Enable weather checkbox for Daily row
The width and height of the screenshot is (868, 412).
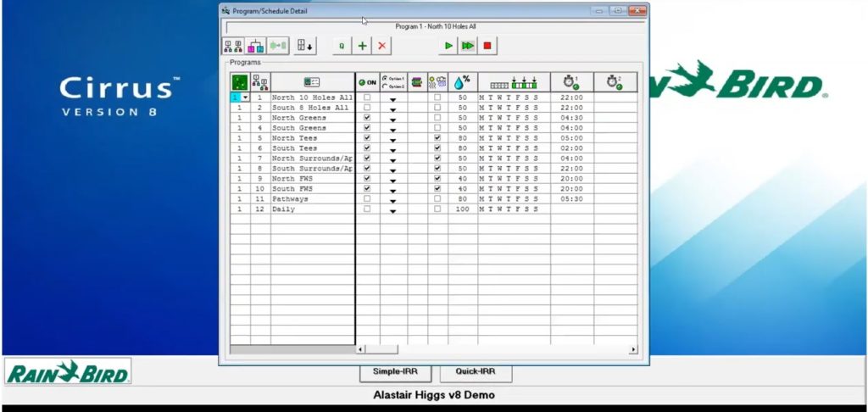[x=437, y=209]
